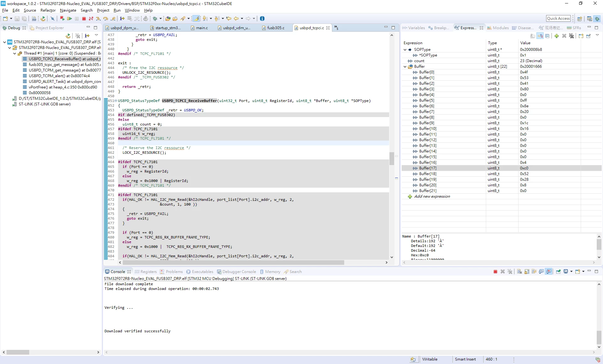Collapse the SOPType expression node

coord(405,50)
